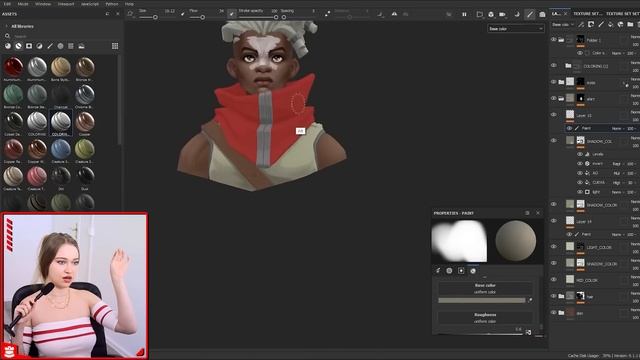Expand the All libraries tree
Image resolution: width=640 pixels, height=360 pixels.
7,26
